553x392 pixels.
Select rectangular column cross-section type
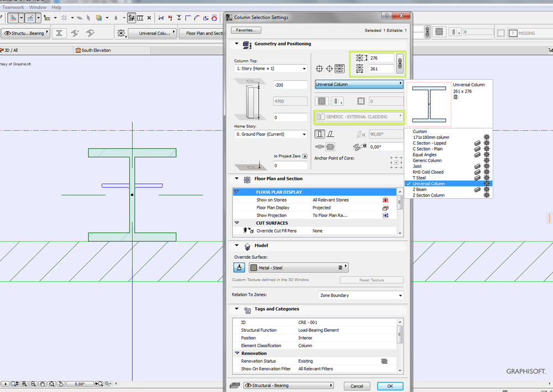point(319,69)
